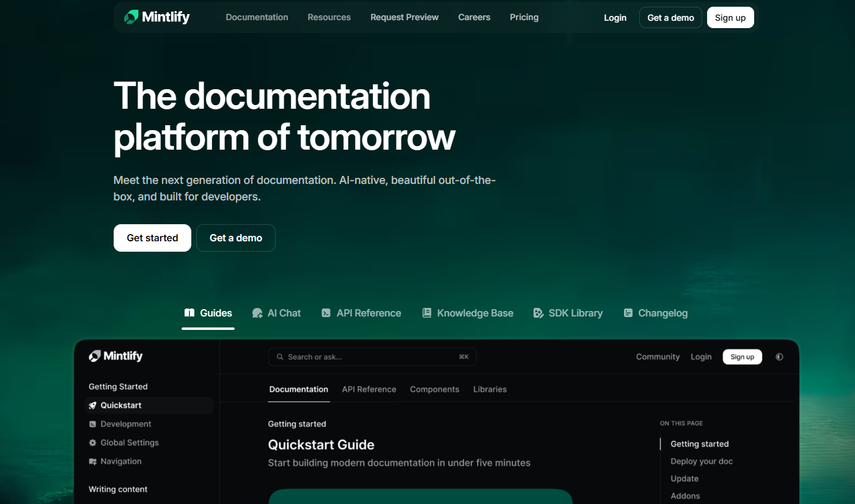855x504 pixels.
Task: Select the Changelog tab
Action: (x=656, y=313)
